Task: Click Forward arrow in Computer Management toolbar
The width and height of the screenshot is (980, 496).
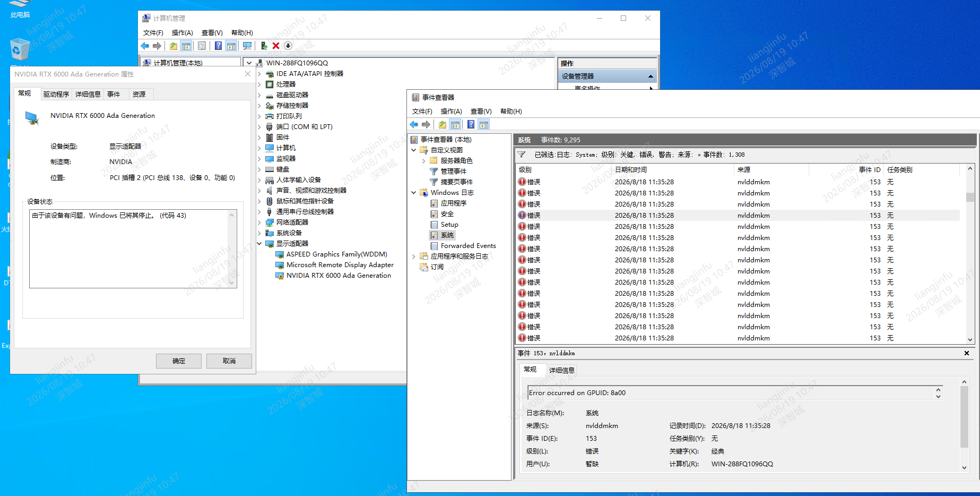Action: (x=157, y=46)
